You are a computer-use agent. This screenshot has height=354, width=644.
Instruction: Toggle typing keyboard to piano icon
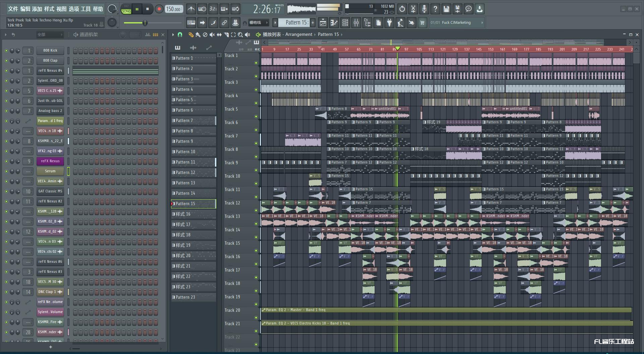pyautogui.click(x=191, y=23)
